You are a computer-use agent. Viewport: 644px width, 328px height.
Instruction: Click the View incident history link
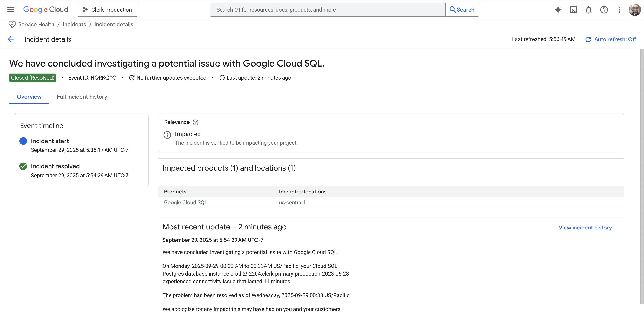tap(585, 228)
